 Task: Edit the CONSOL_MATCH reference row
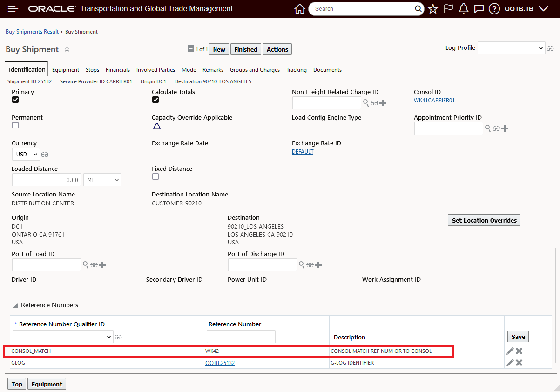tap(510, 351)
